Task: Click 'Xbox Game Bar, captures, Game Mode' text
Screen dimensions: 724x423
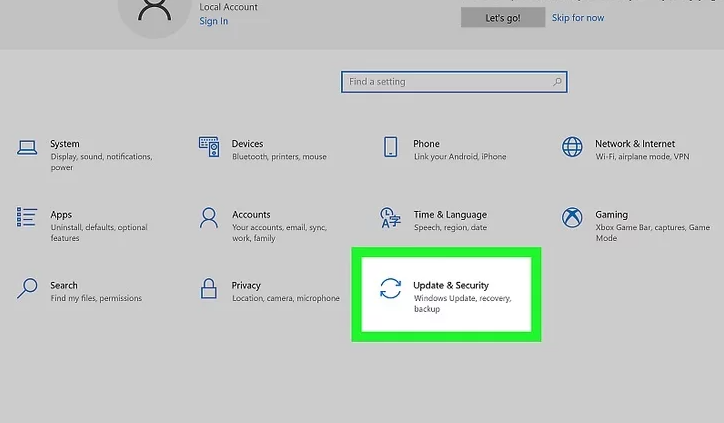Action: (x=652, y=233)
